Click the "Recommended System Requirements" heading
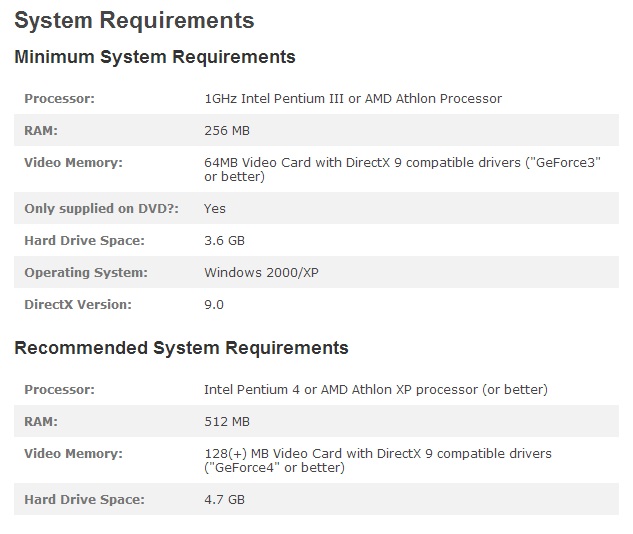633x534 pixels. tap(181, 348)
